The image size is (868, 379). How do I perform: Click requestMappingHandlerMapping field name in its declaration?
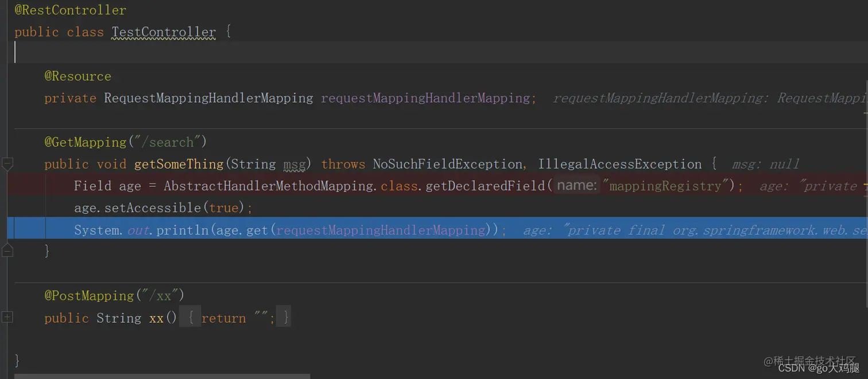pyautogui.click(x=425, y=98)
